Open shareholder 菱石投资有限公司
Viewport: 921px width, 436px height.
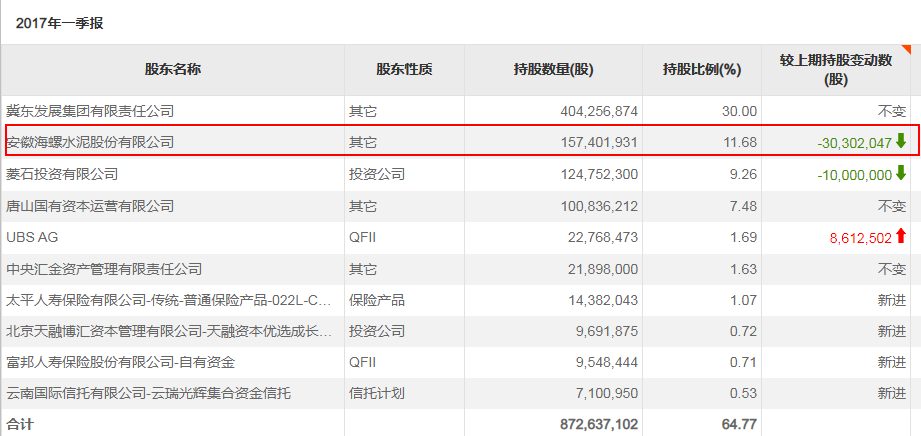(62, 174)
